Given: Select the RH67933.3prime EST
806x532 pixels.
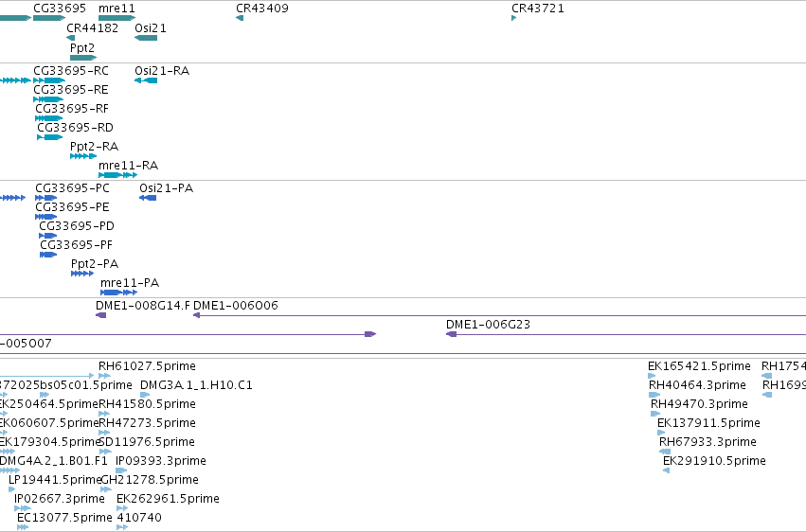Looking at the screenshot, I should coord(665,452).
